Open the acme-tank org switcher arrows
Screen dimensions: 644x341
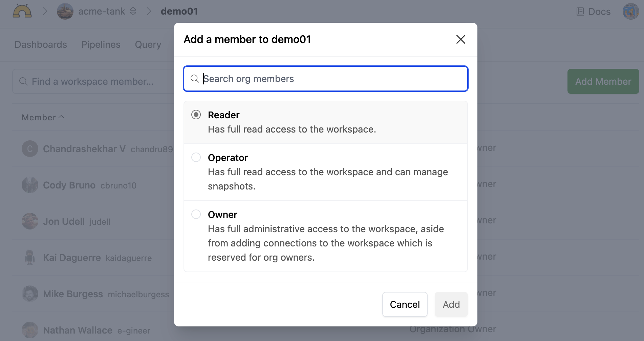tap(133, 12)
